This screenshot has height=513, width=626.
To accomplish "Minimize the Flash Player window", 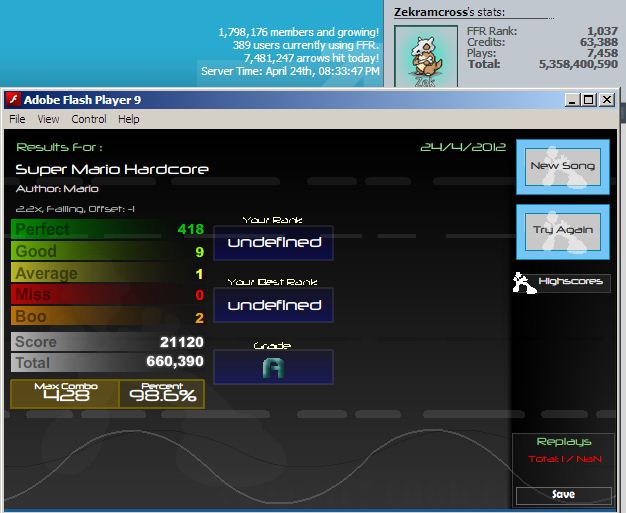I will [x=572, y=99].
